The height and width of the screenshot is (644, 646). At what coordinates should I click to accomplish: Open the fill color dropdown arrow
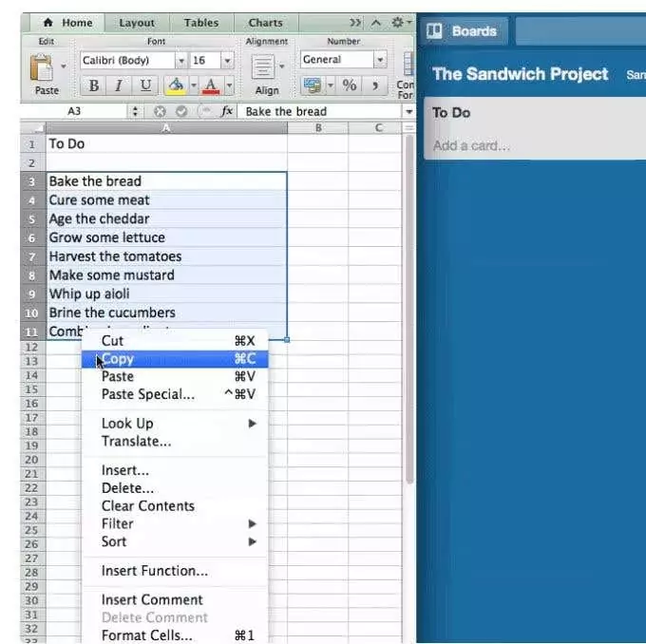click(193, 85)
